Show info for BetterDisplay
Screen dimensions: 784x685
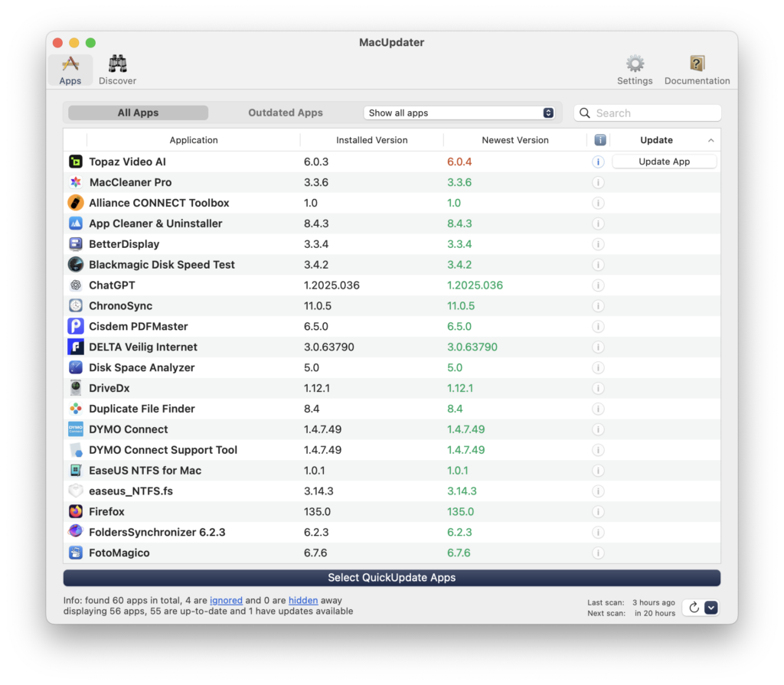coord(598,244)
